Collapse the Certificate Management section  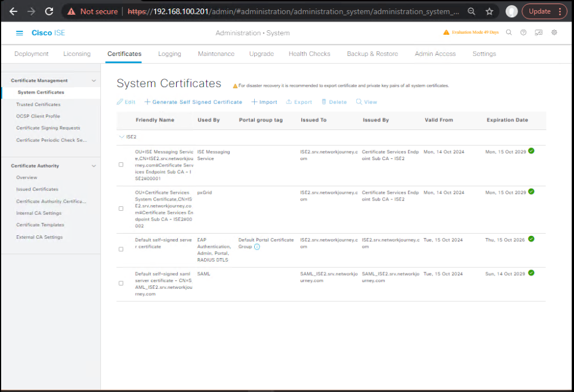pyautogui.click(x=93, y=80)
